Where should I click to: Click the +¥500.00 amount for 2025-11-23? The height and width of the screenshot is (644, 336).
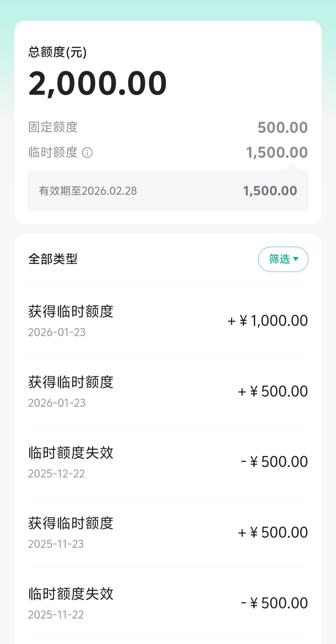click(273, 533)
